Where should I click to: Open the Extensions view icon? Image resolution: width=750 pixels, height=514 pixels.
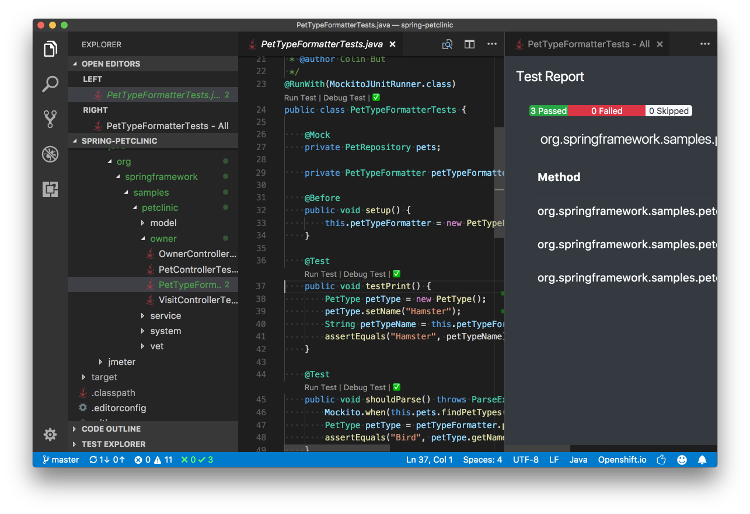tap(50, 189)
